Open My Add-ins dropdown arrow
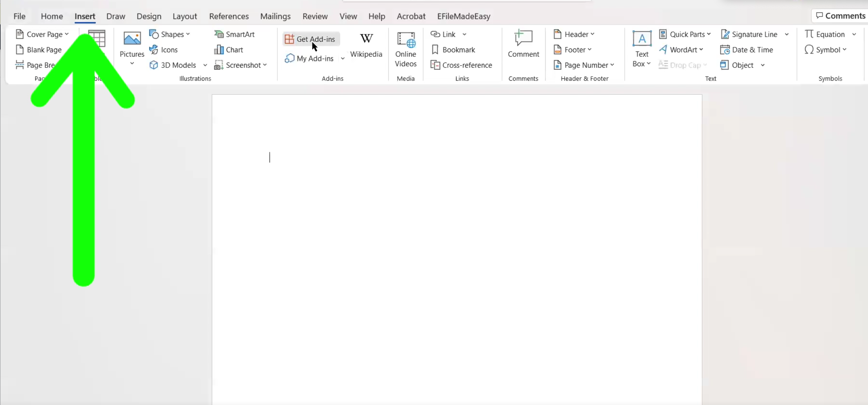Viewport: 868px width, 405px height. pyautogui.click(x=342, y=58)
